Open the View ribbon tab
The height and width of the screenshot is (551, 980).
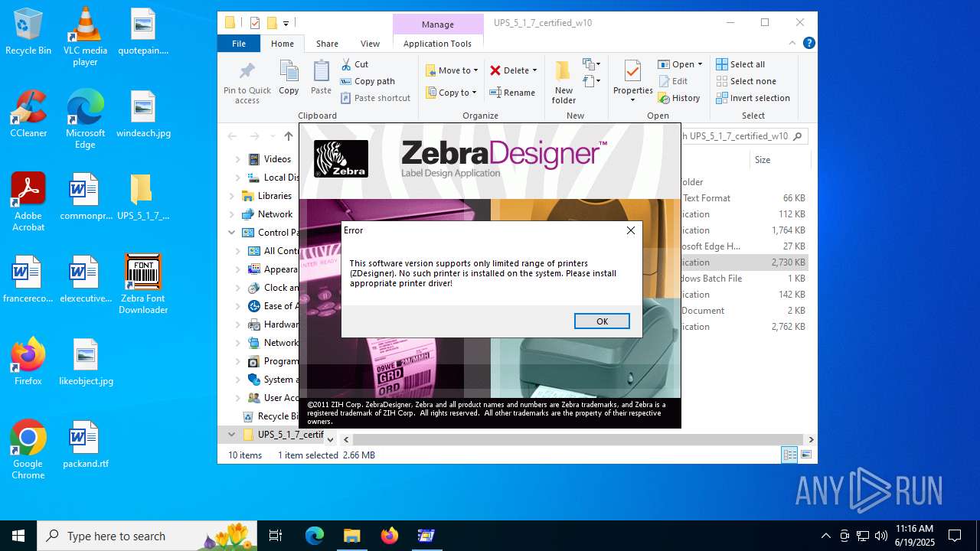[370, 44]
